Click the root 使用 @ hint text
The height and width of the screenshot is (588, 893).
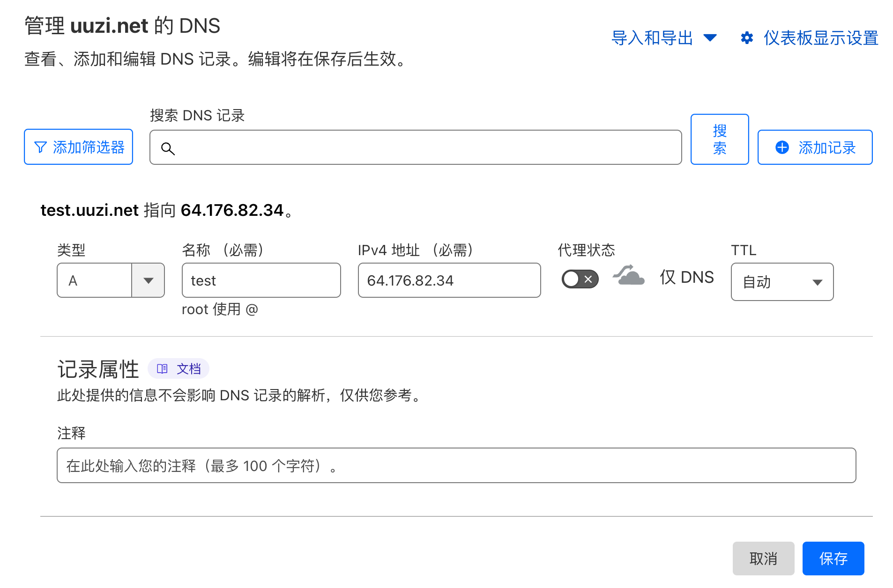point(220,309)
